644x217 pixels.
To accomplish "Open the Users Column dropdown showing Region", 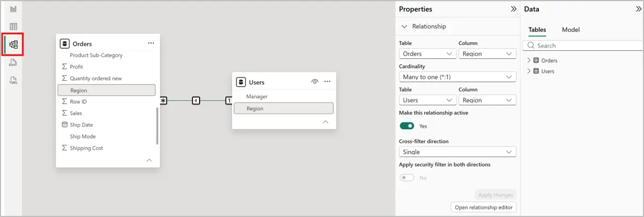I will pyautogui.click(x=487, y=100).
